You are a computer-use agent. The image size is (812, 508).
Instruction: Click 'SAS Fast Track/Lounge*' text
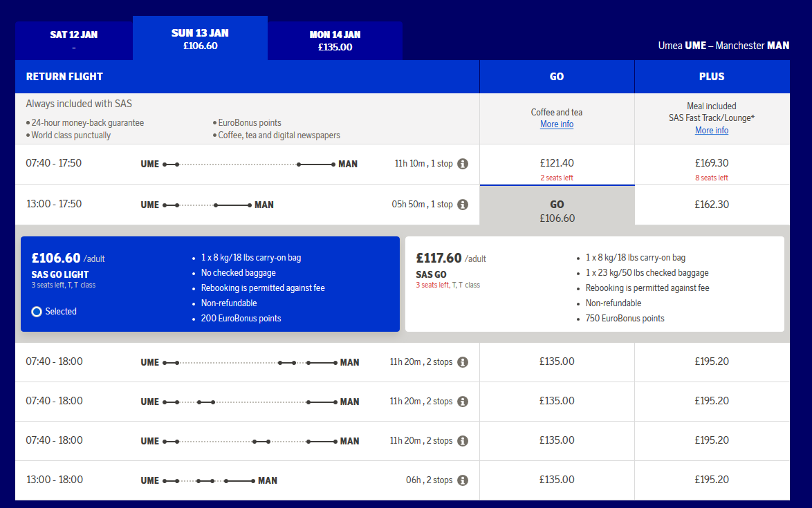click(712, 118)
